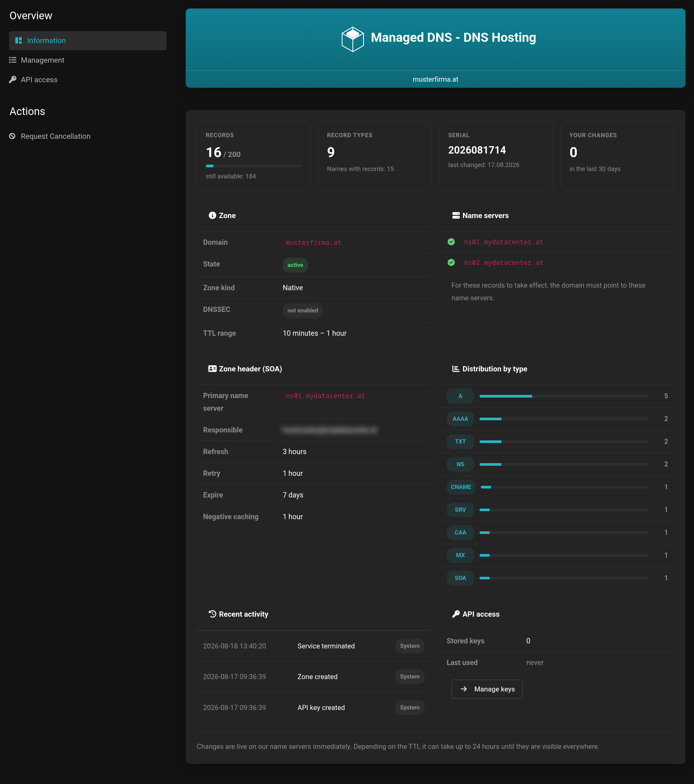The width and height of the screenshot is (694, 784).
Task: Click the System tag on Service terminated row
Action: tap(410, 646)
